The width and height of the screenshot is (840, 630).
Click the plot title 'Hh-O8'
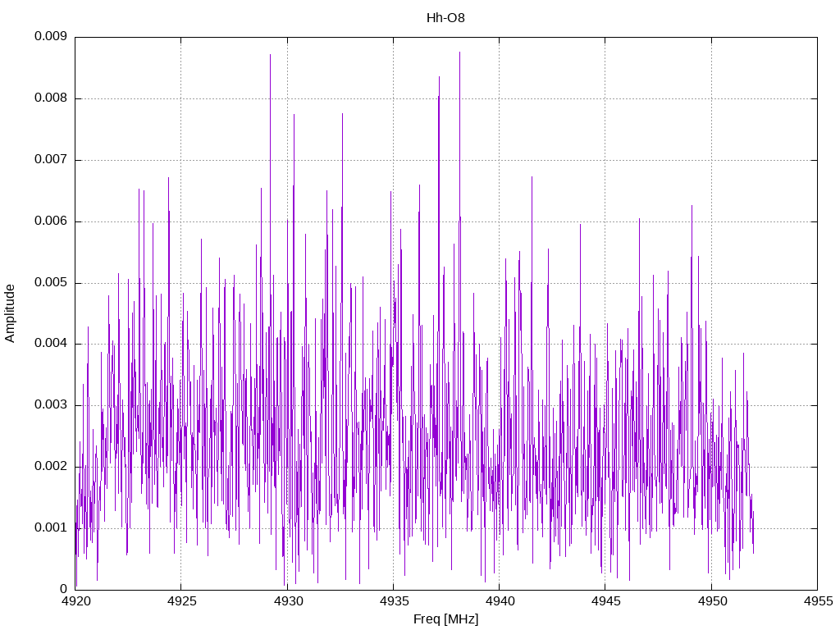pos(445,18)
